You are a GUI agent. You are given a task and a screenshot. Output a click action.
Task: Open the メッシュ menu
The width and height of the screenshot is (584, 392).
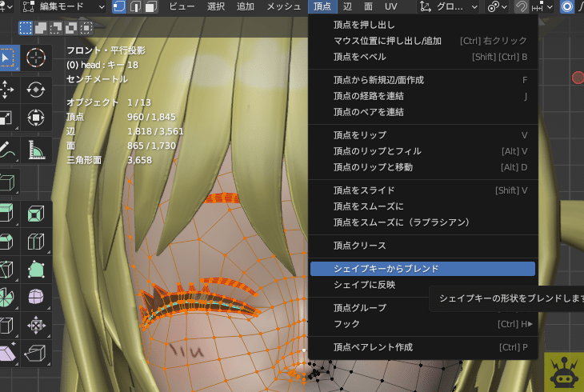(283, 6)
